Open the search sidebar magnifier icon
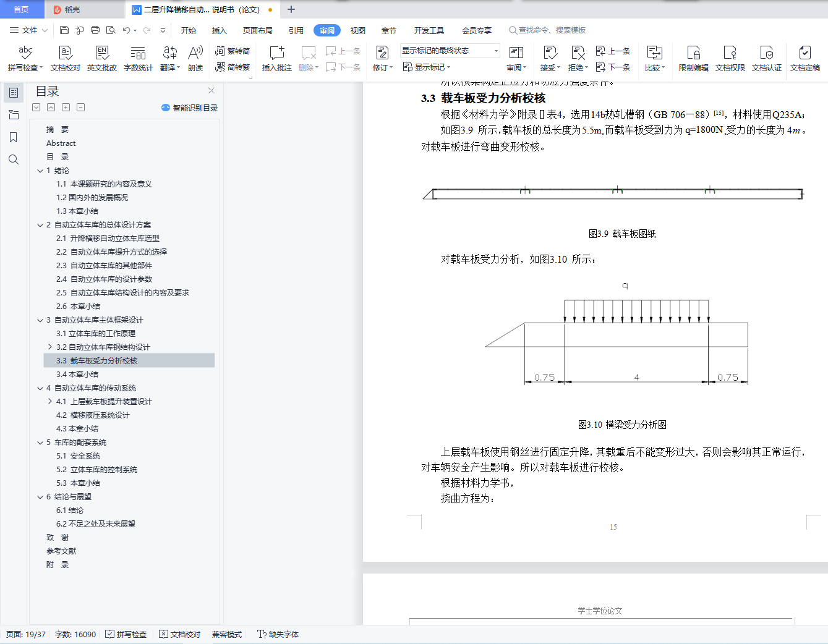 pyautogui.click(x=14, y=159)
